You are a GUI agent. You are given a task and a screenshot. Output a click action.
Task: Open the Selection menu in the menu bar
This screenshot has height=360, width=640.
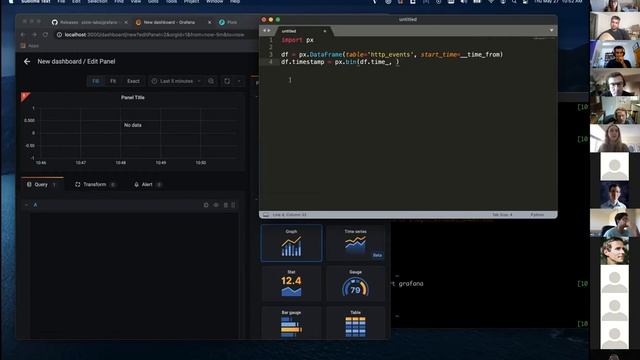(x=97, y=2)
